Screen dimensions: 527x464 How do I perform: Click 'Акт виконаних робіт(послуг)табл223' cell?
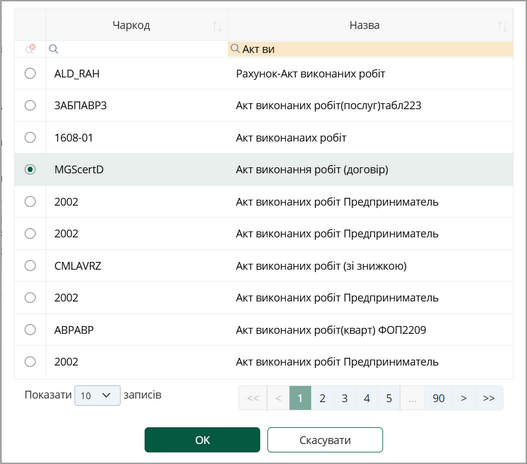tap(370, 106)
